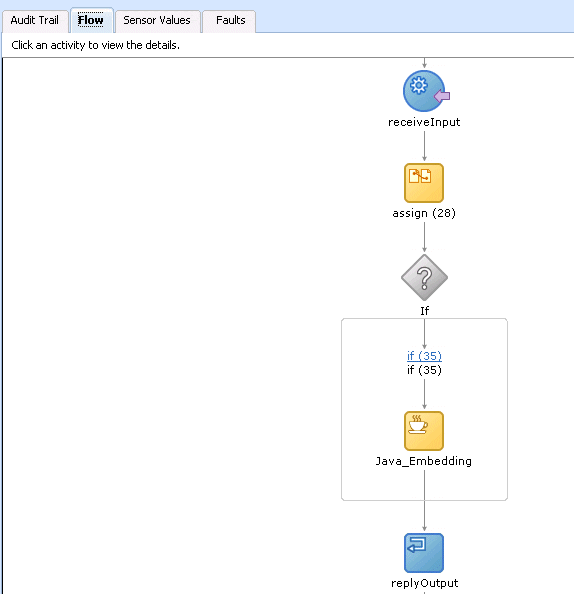The width and height of the screenshot is (574, 594).
Task: Click the Java_Embedding label
Action: 424,461
